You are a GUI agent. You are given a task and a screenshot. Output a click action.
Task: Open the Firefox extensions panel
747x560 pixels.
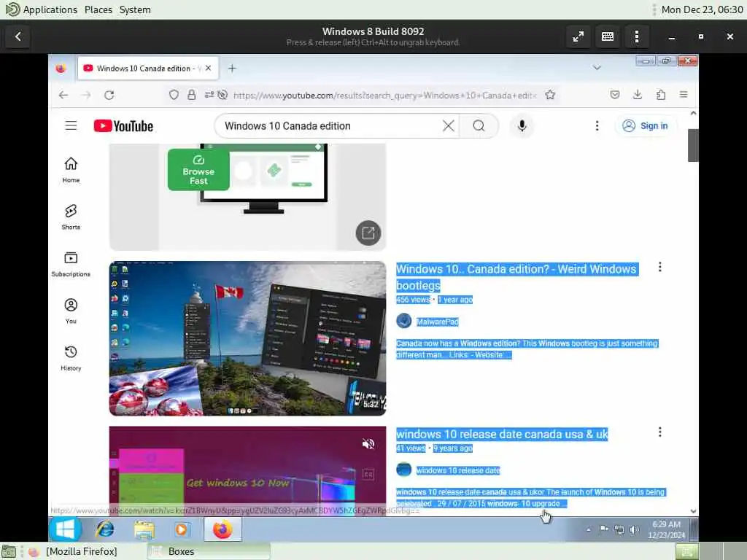pos(661,95)
